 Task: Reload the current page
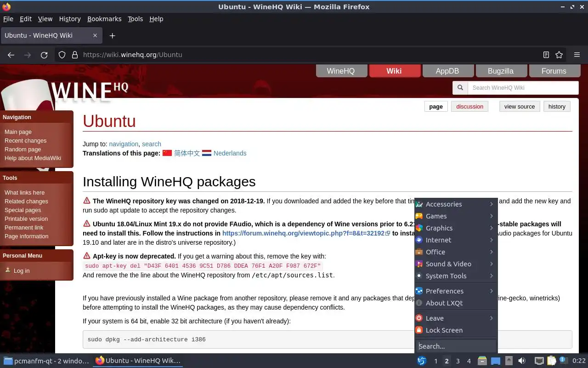click(44, 55)
